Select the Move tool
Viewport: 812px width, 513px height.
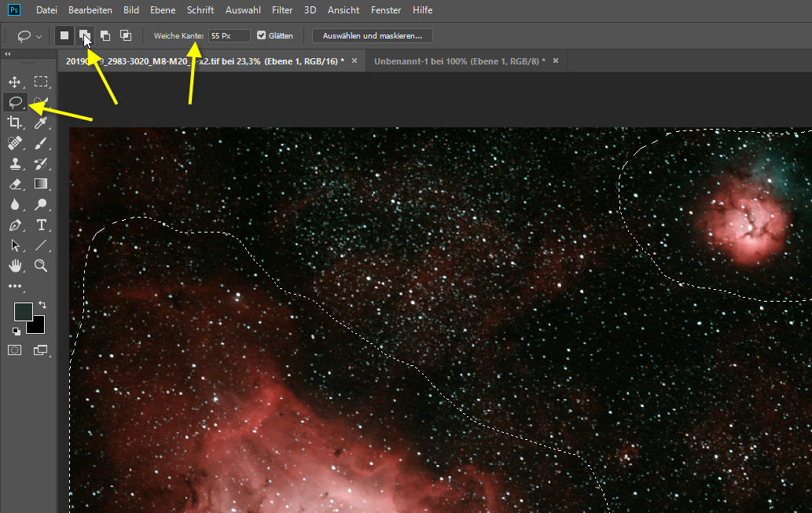pos(14,82)
